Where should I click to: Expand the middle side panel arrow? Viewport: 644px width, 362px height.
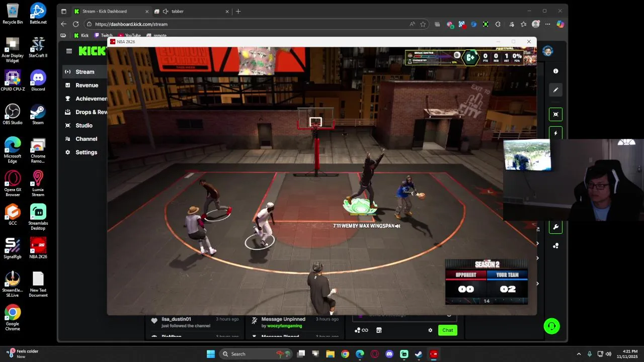tap(537, 258)
